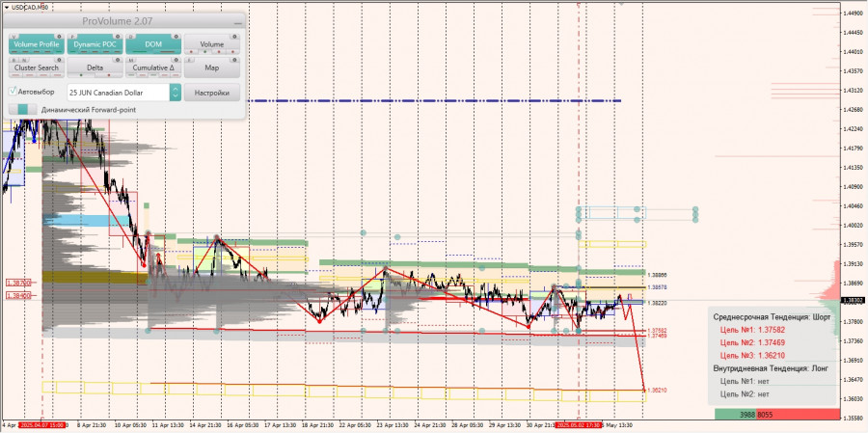
Task: Click the red 8055 sentiment bar
Action: (799, 414)
